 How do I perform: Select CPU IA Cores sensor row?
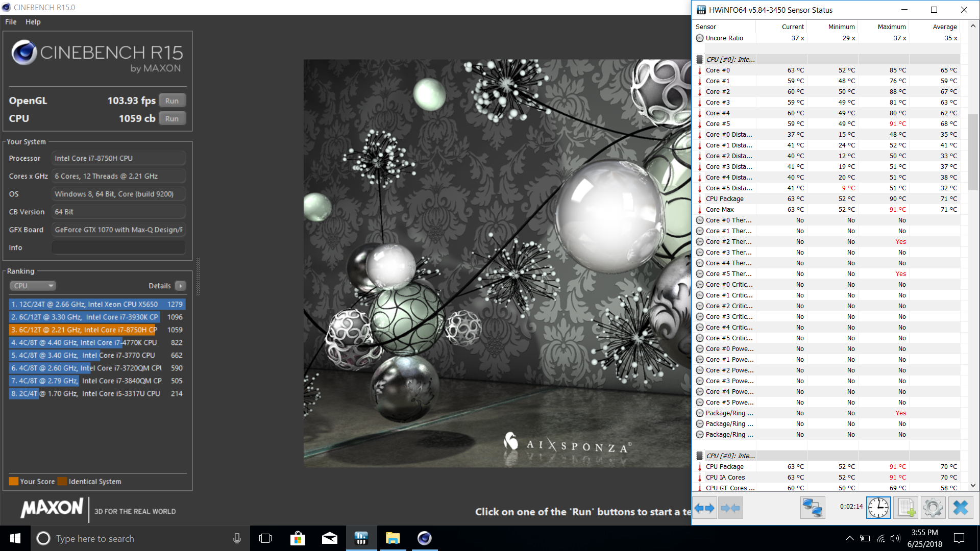(827, 478)
